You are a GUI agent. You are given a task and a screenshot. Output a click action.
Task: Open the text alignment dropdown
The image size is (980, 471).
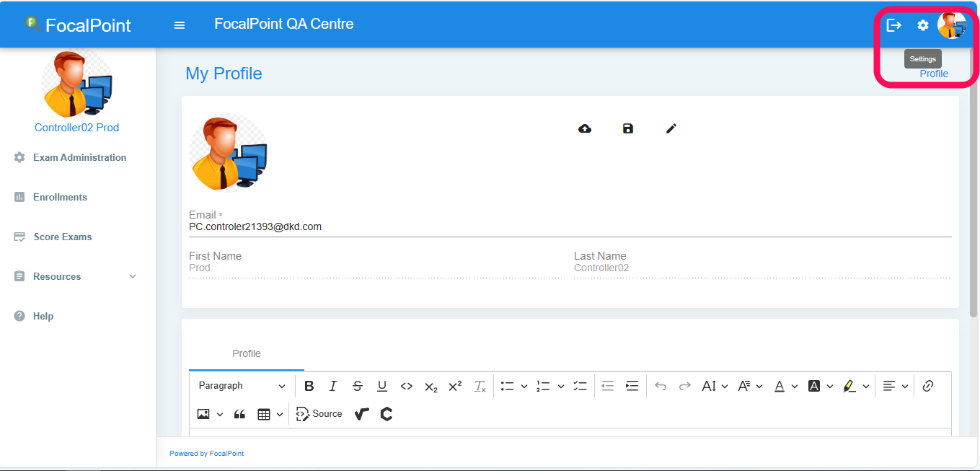[x=896, y=386]
